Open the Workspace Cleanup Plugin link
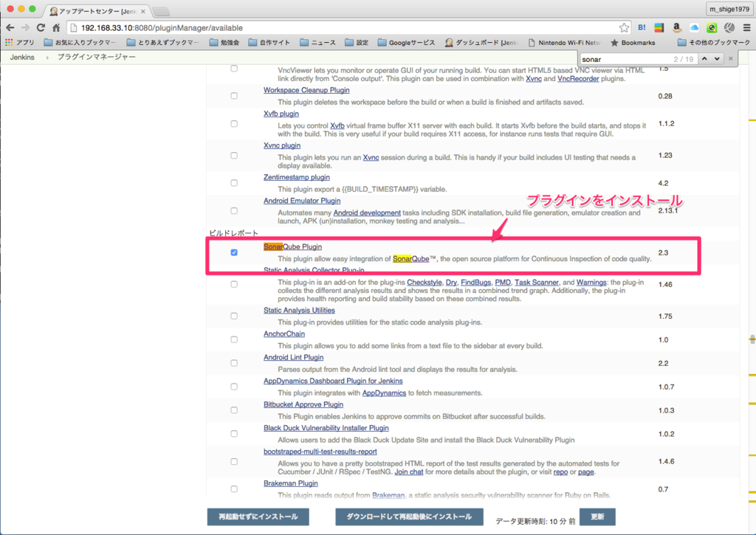 (x=306, y=90)
